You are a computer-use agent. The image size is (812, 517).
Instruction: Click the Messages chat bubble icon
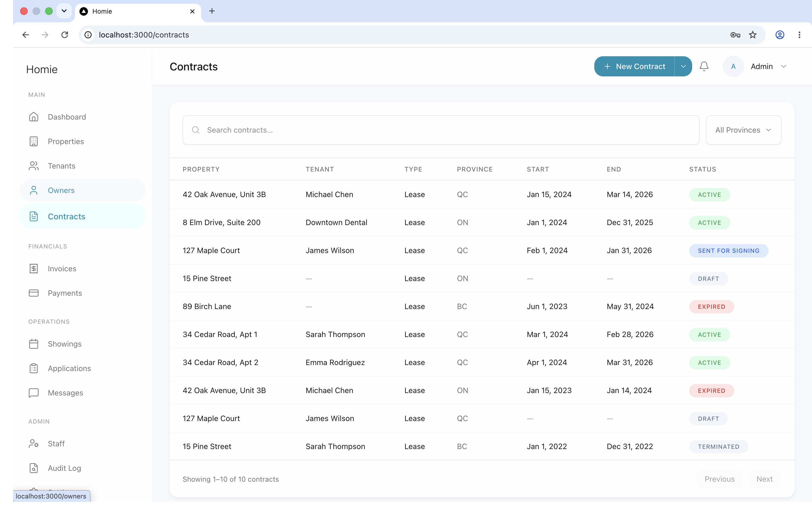tap(34, 393)
